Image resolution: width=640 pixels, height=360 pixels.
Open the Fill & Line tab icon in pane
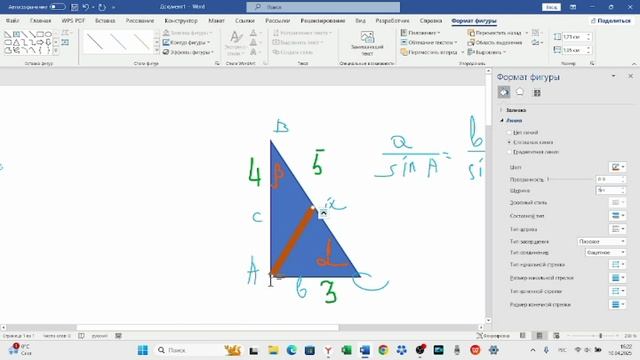tap(504, 93)
